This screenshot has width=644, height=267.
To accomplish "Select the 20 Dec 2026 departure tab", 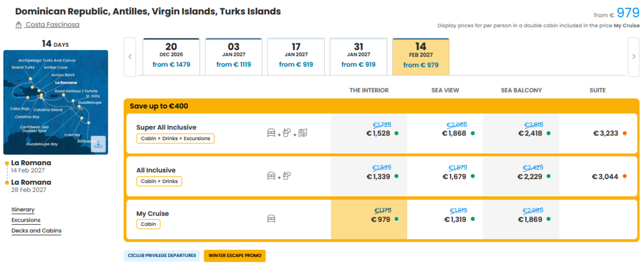I will point(171,56).
